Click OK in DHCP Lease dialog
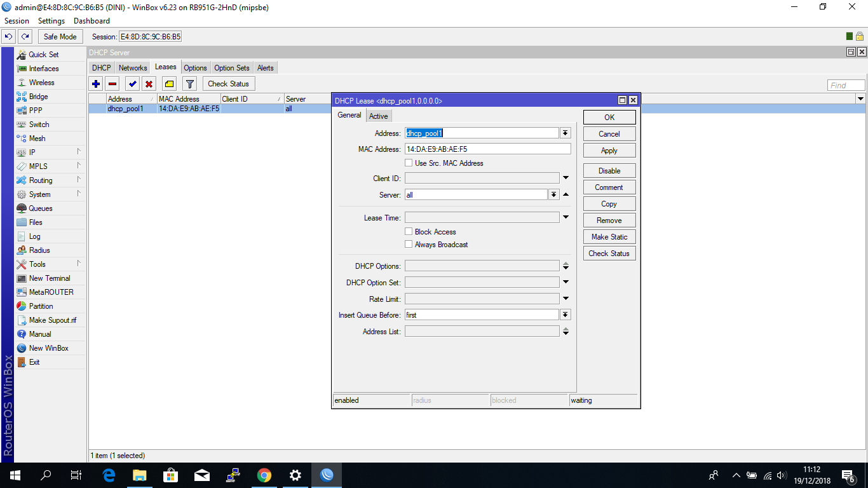 pyautogui.click(x=609, y=117)
